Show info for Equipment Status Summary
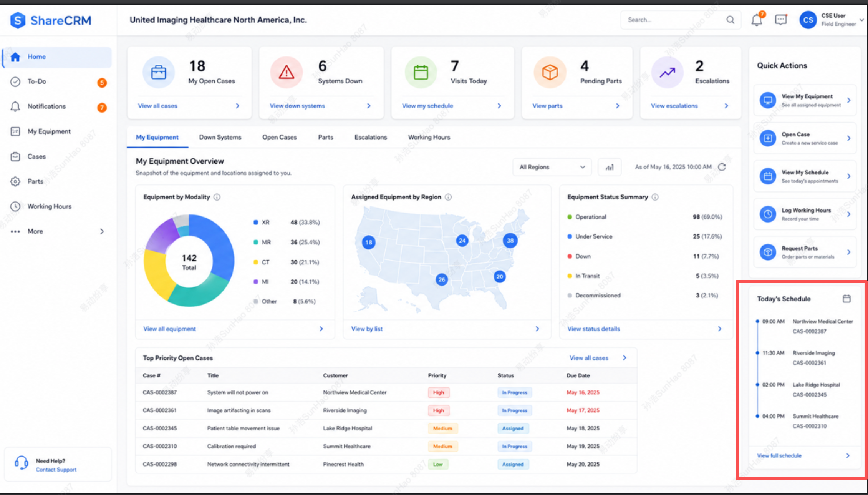The height and width of the screenshot is (495, 868). [x=655, y=197]
